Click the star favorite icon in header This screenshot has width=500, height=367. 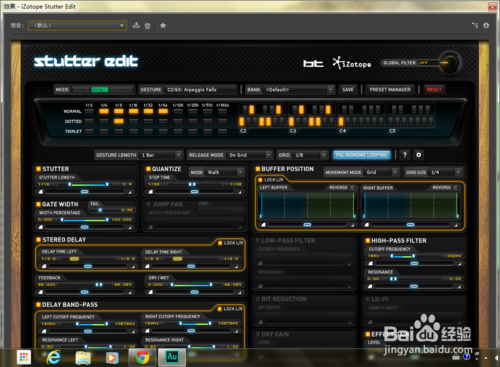click(163, 25)
